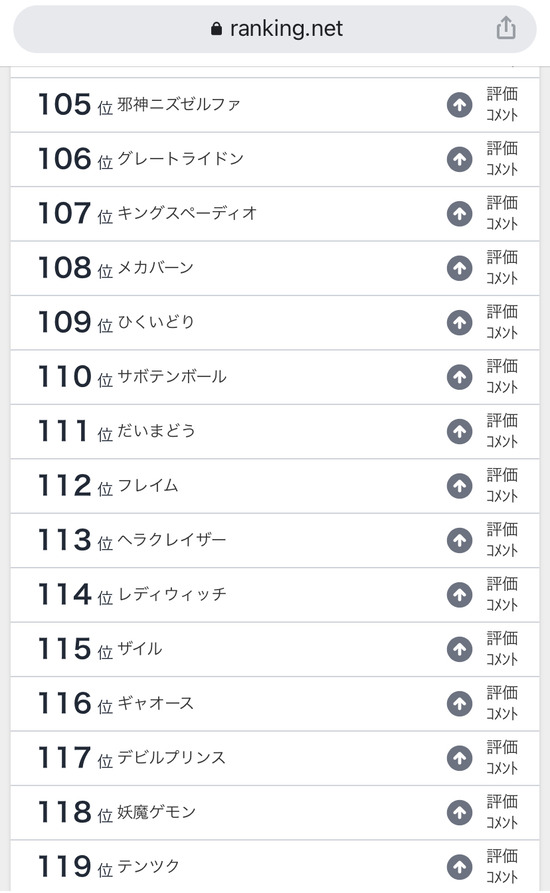The height and width of the screenshot is (893, 550).
Task: Click the up-arrow for レディウィッチ
Action: pos(459,595)
